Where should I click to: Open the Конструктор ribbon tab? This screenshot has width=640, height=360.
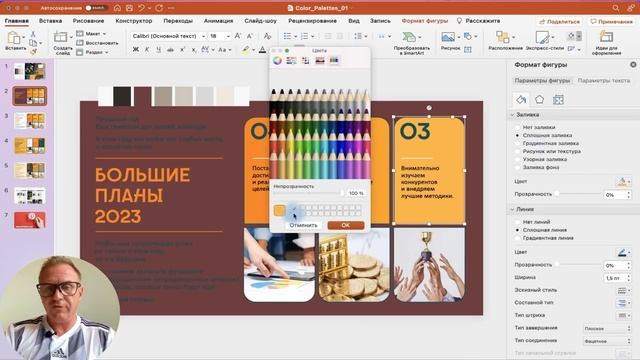pyautogui.click(x=134, y=21)
